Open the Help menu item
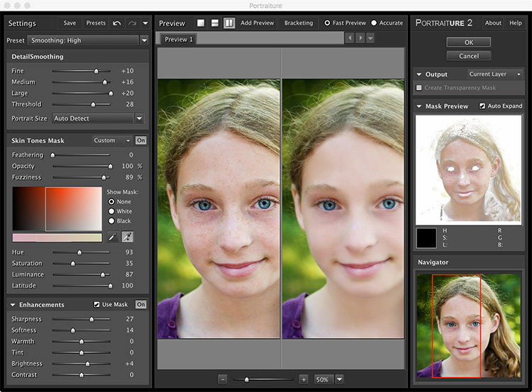The image size is (532, 392). [516, 23]
